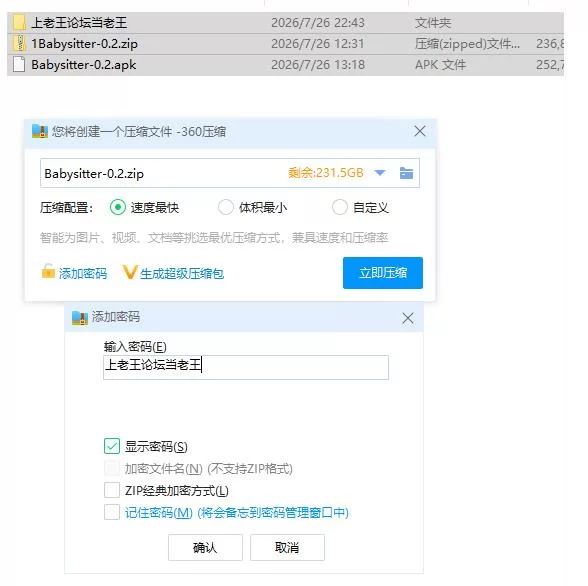The image size is (588, 586).
Task: Select the 速度最快 radio option
Action: click(x=118, y=207)
